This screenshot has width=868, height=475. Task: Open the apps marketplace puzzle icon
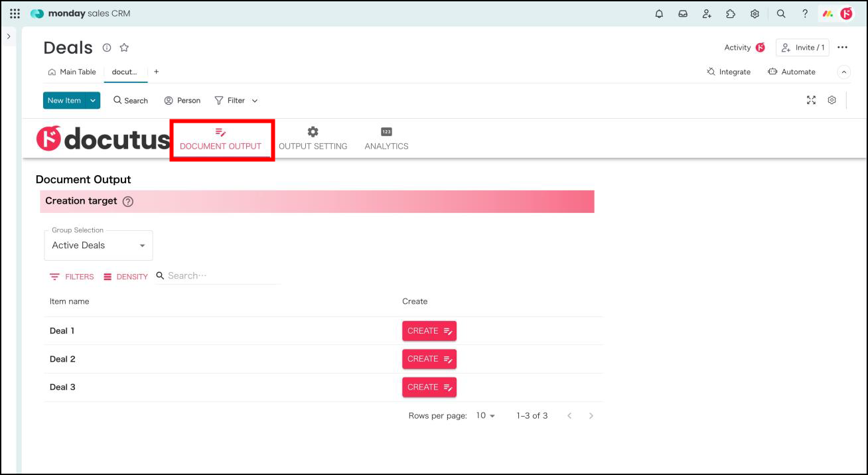click(731, 14)
